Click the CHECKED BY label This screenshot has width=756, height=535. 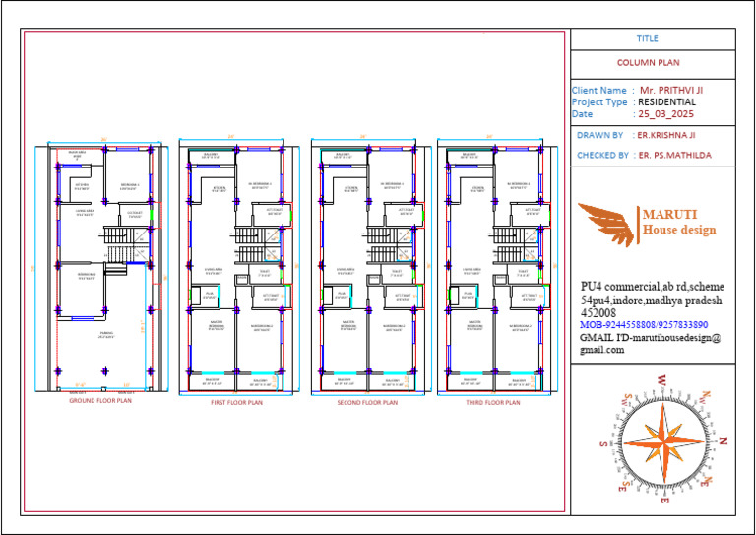(x=602, y=156)
